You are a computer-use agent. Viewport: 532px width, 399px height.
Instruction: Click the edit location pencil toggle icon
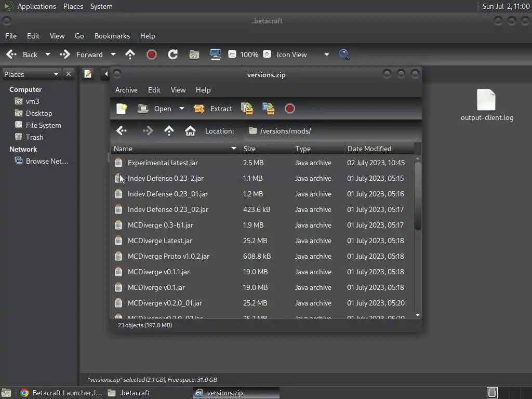coord(88,74)
